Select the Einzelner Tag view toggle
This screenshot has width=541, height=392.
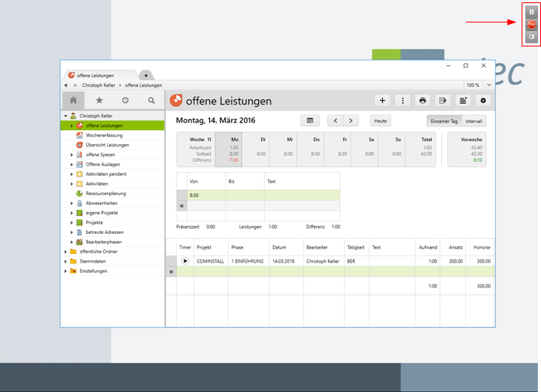pyautogui.click(x=444, y=121)
